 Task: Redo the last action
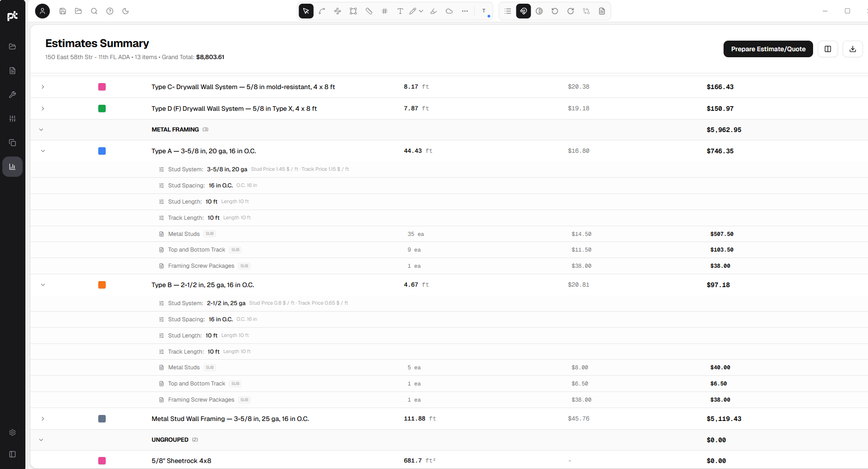571,11
